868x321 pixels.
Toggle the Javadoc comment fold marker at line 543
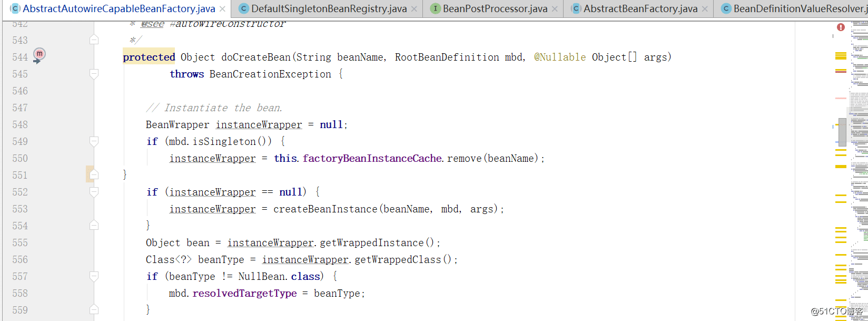(94, 40)
